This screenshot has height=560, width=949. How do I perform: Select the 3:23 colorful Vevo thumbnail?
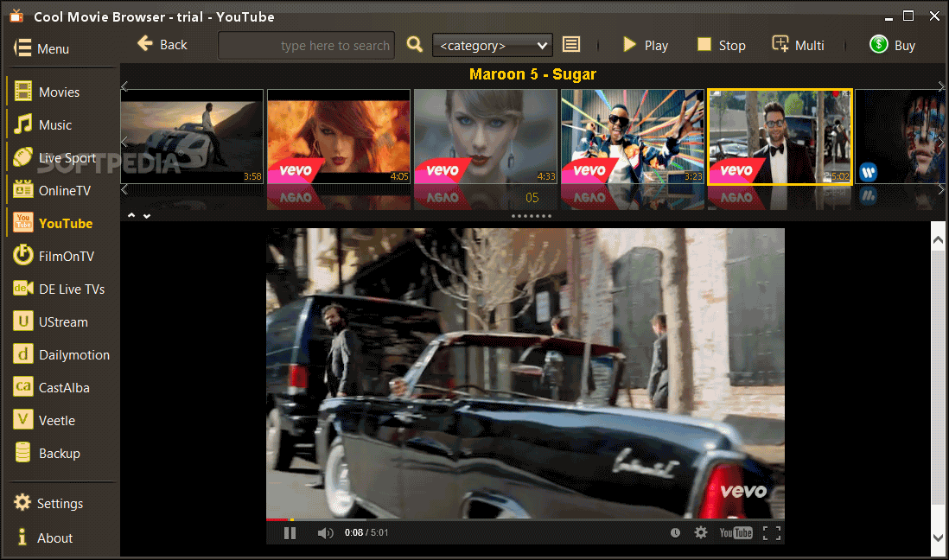(633, 137)
